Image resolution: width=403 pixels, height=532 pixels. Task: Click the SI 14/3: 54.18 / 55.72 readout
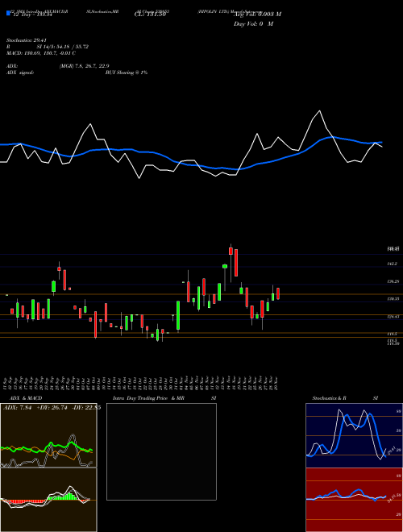point(63,47)
